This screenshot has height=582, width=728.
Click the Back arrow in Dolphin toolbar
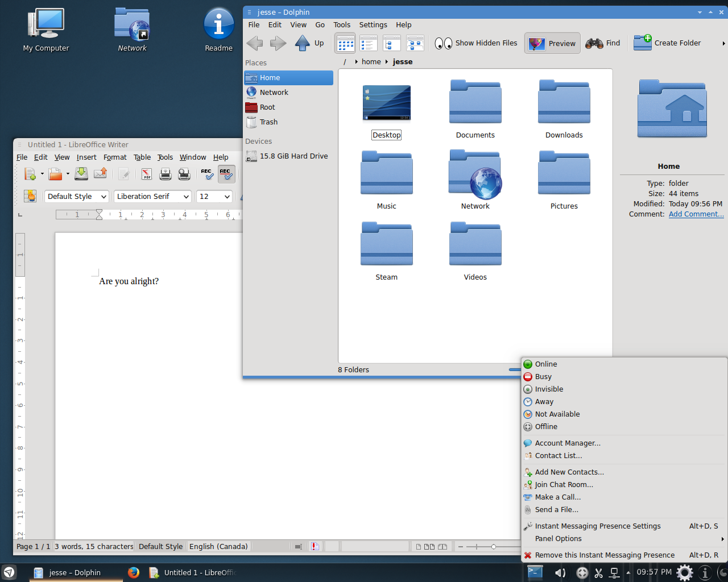(255, 43)
